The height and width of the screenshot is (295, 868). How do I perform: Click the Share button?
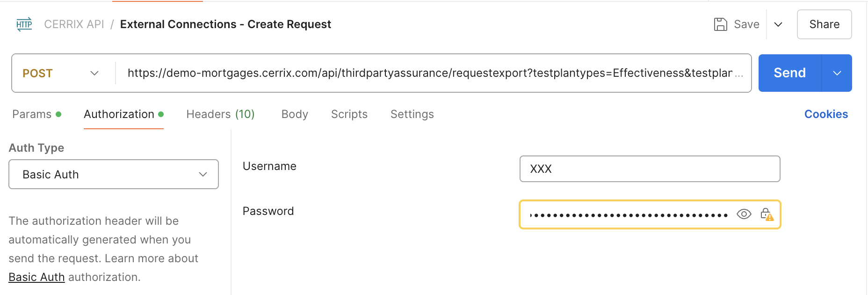coord(824,24)
